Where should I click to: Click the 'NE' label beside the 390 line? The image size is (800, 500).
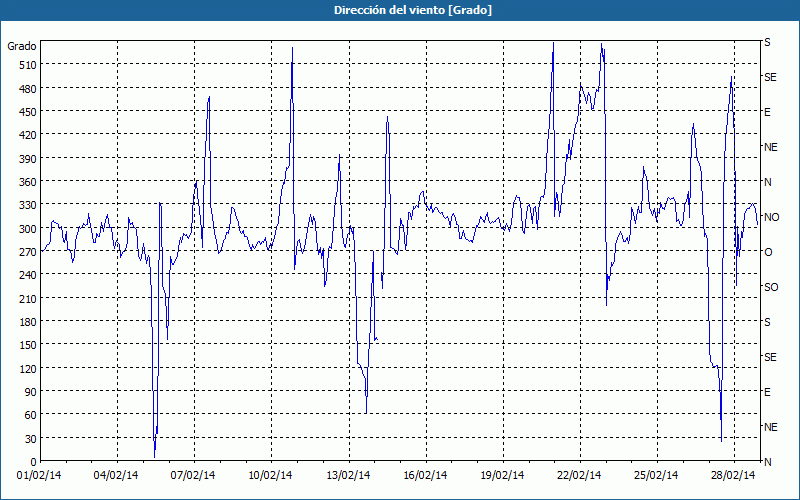tap(770, 147)
